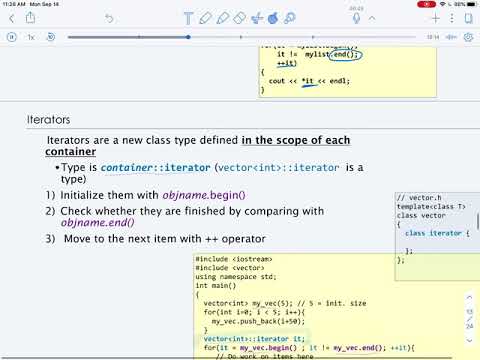Tap the microphone recording icon
The height and width of the screenshot is (360, 480).
[x=356, y=18]
